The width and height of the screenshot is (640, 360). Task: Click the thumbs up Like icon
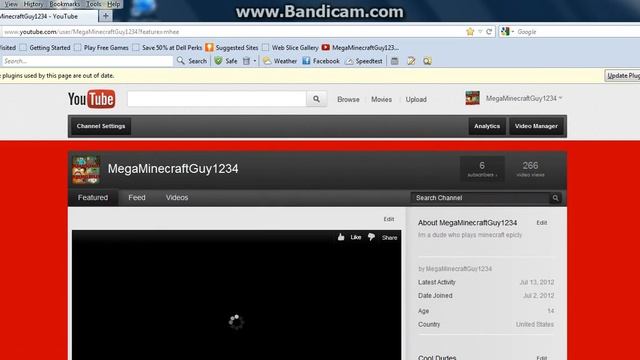(x=341, y=237)
